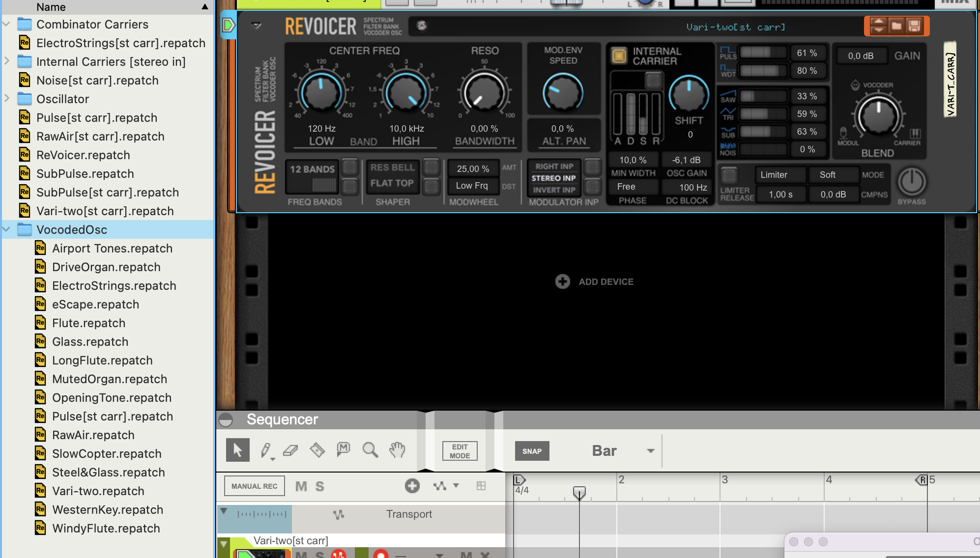Image resolution: width=980 pixels, height=558 pixels.
Task: Click the razor/split tool in sequencer
Action: pos(317,449)
